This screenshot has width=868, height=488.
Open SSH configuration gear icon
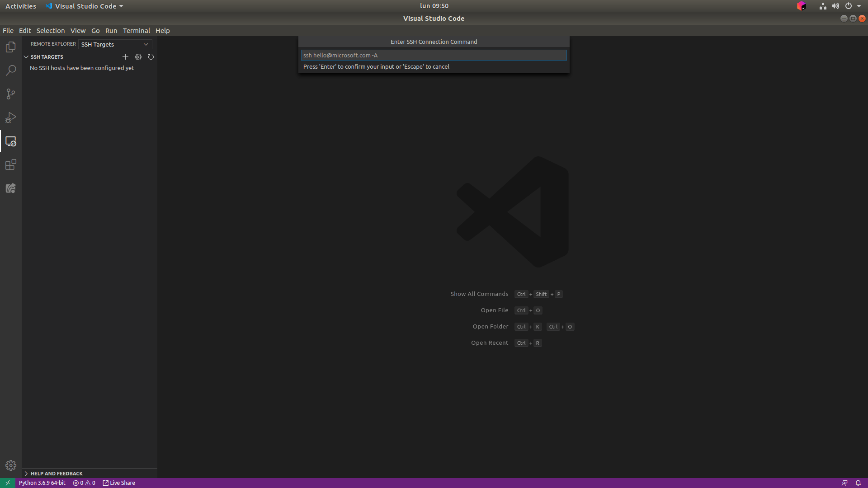click(x=138, y=57)
